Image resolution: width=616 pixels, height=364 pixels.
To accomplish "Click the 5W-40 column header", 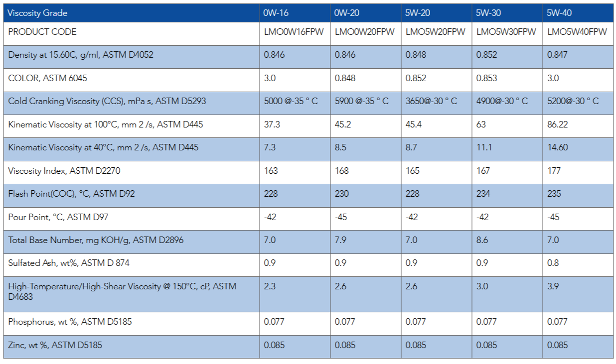I will (558, 13).
